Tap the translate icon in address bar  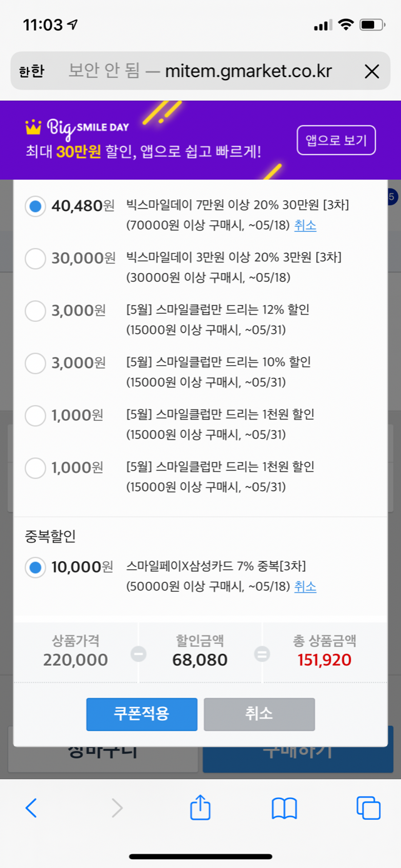tap(31, 71)
